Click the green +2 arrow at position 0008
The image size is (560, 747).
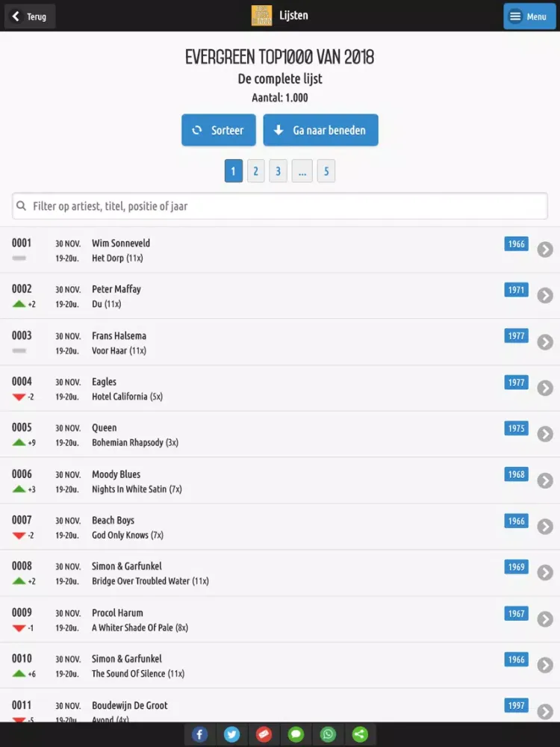point(19,581)
